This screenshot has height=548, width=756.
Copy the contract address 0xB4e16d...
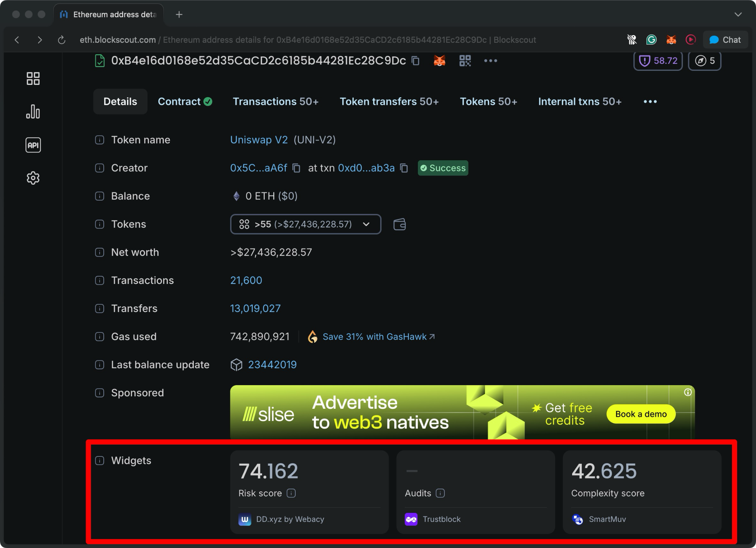tap(415, 61)
